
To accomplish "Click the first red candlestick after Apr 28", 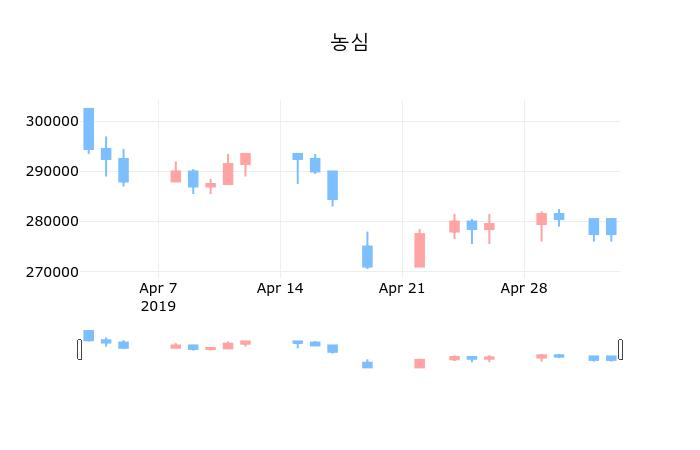I will [x=541, y=218].
